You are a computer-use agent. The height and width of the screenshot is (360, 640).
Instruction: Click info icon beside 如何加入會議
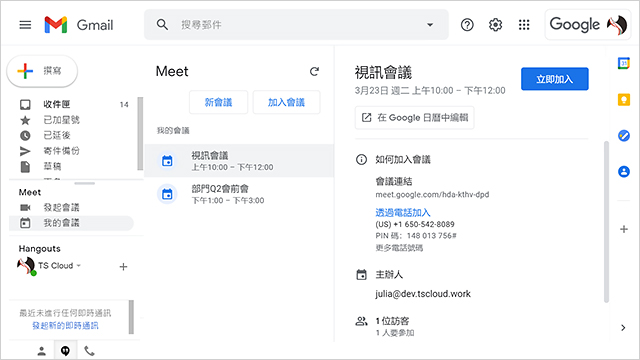click(x=361, y=160)
